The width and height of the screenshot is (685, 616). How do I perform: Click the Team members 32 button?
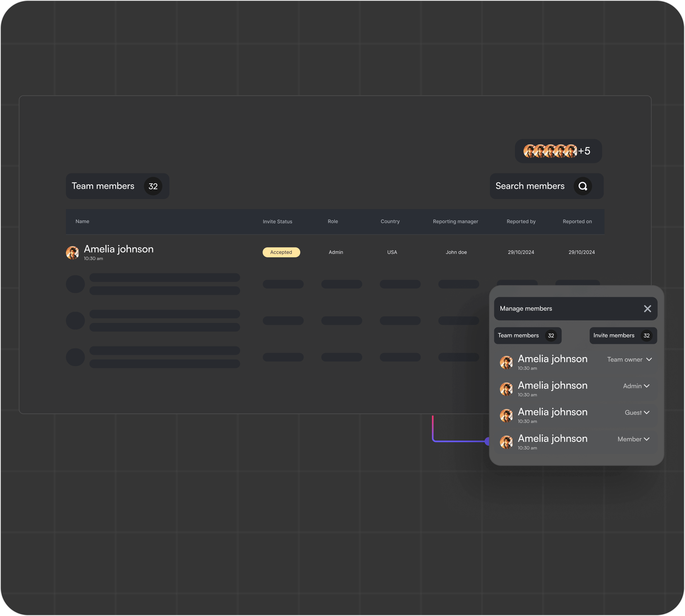[x=117, y=186]
